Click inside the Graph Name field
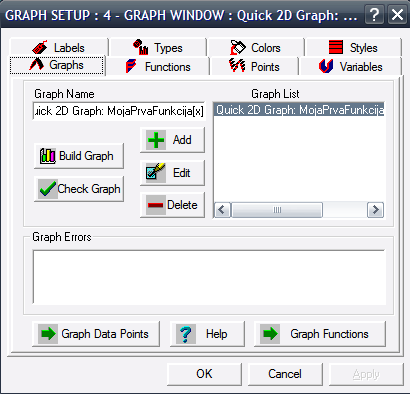 119,111
